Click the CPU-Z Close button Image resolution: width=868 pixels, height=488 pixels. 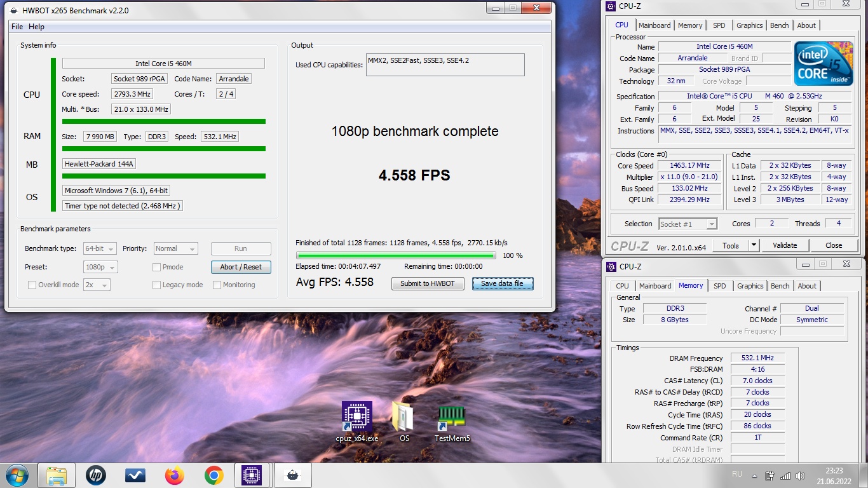[834, 245]
